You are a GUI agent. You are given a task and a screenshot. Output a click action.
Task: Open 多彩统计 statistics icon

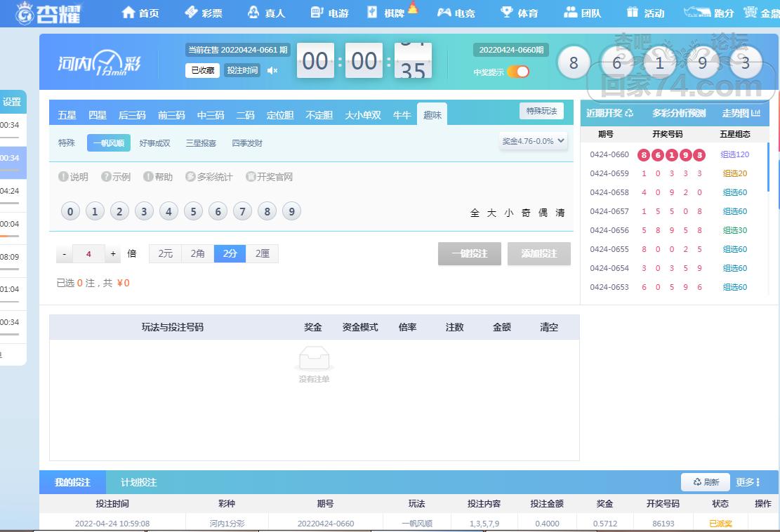[x=190, y=176]
